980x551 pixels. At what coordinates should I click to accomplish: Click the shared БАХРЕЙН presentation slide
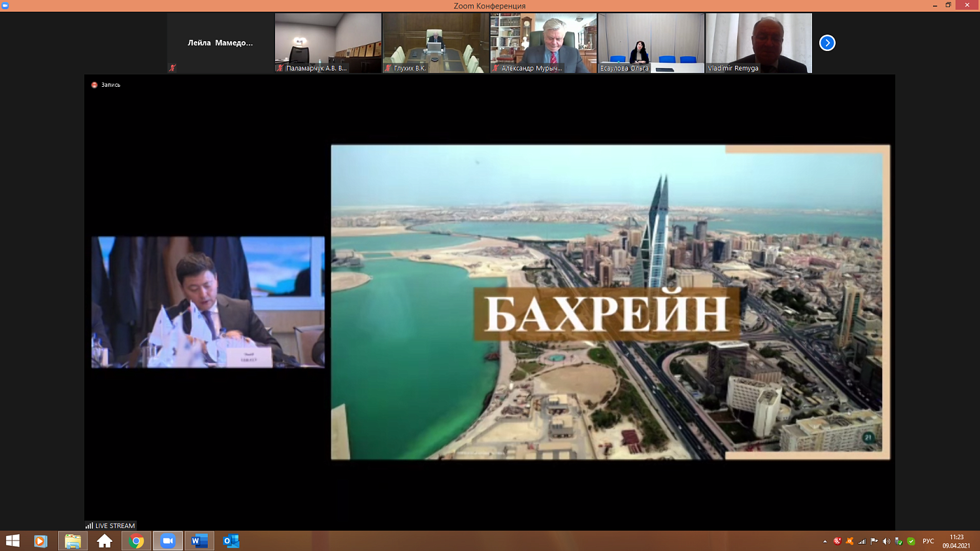pyautogui.click(x=610, y=302)
